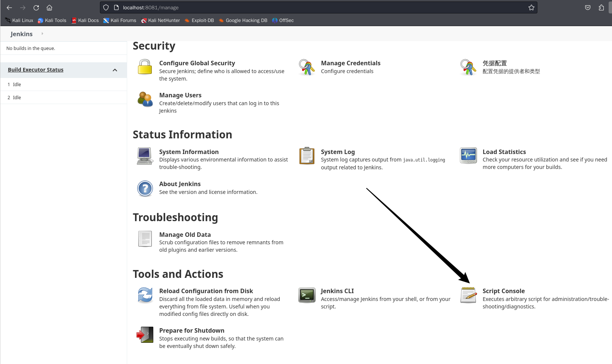Open the Manage Credentials link
The height and width of the screenshot is (364, 612).
351,63
